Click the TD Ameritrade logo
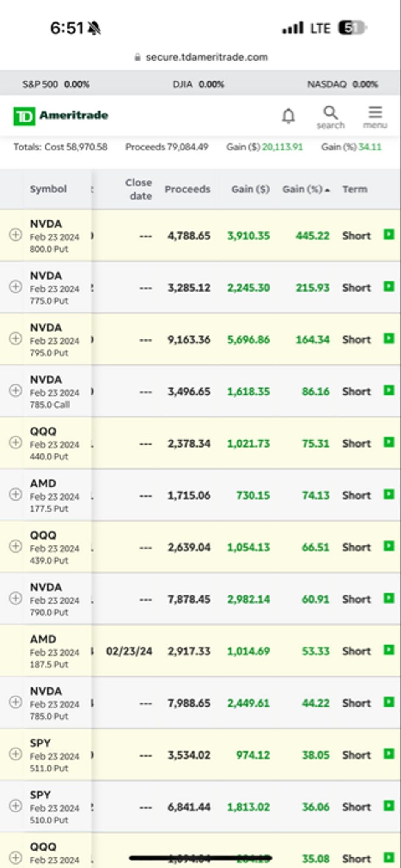Image resolution: width=401 pixels, height=868 pixels. pos(61,116)
